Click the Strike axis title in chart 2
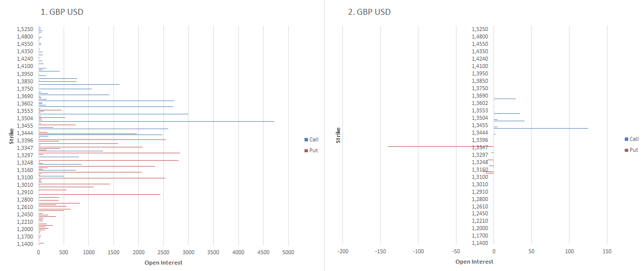This screenshot has height=271, width=644. 338,135
